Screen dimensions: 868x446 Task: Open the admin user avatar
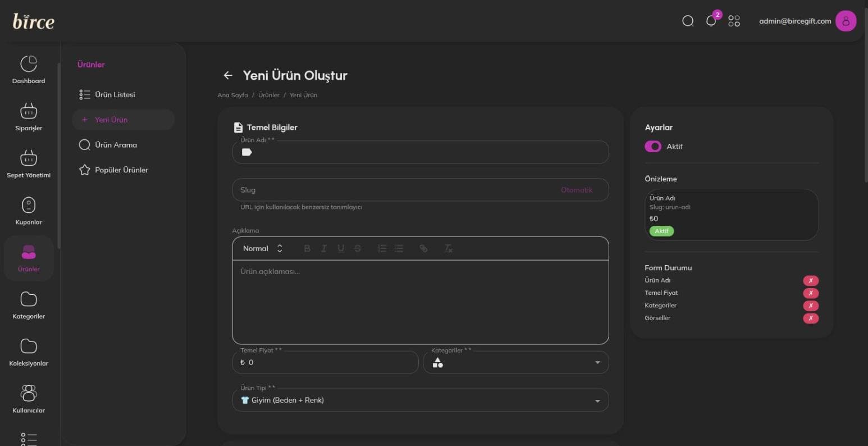(x=846, y=21)
